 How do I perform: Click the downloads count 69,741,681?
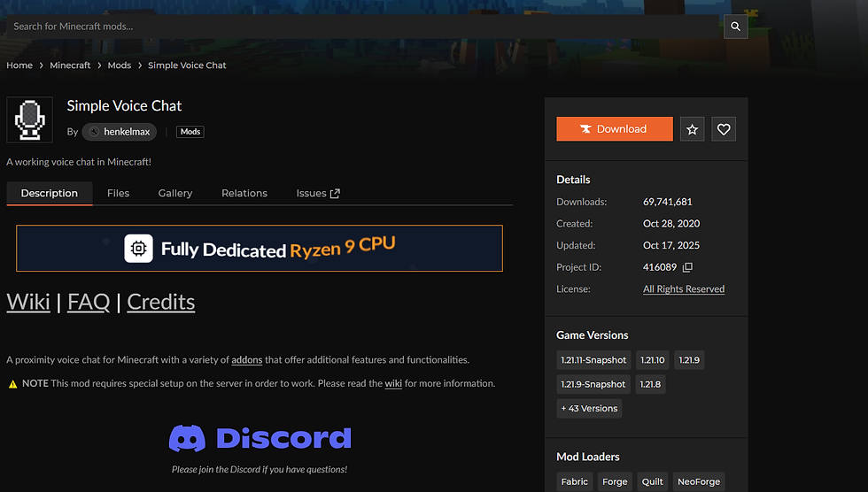click(668, 202)
